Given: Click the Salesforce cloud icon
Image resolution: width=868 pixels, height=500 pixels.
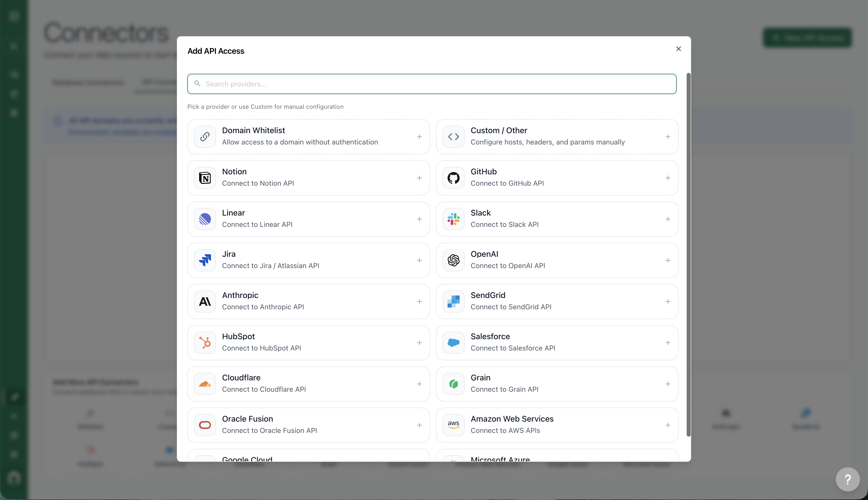Looking at the screenshot, I should tap(453, 343).
